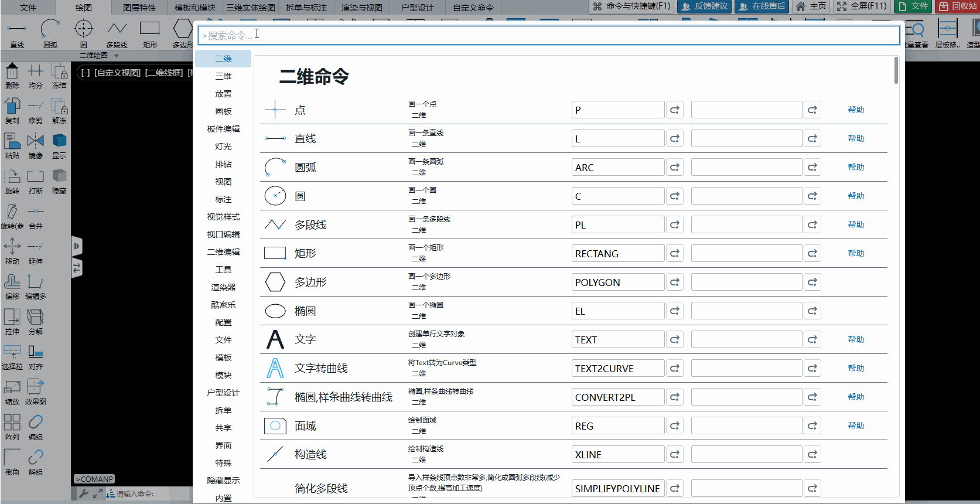Expand the 二维绘图 panel dropdown arrow
The image size is (980, 504).
(117, 56)
